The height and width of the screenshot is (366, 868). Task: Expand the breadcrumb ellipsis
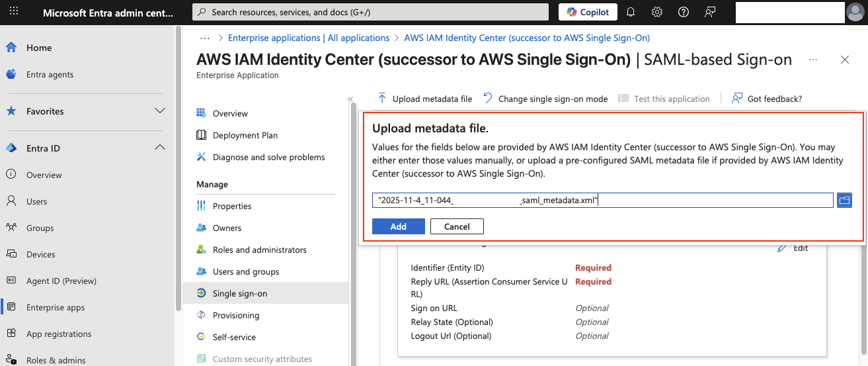pos(205,38)
